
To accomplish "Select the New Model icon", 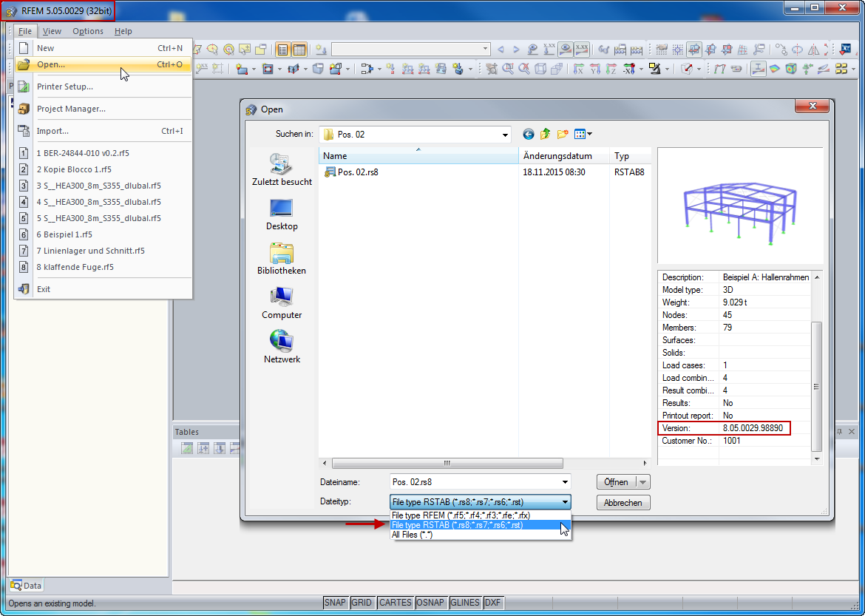I will click(23, 48).
